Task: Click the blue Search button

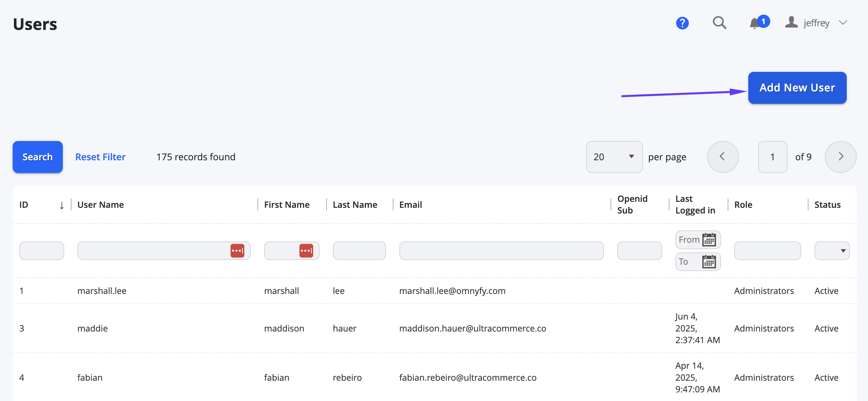Action: tap(37, 157)
